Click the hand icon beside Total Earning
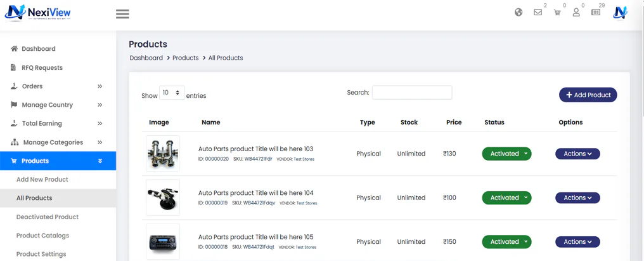644x261 pixels. pyautogui.click(x=14, y=123)
